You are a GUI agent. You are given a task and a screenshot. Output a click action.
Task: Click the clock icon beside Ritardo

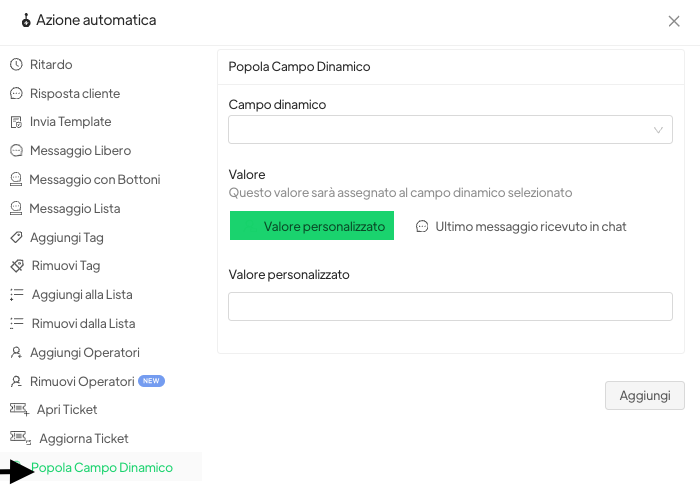pyautogui.click(x=16, y=64)
